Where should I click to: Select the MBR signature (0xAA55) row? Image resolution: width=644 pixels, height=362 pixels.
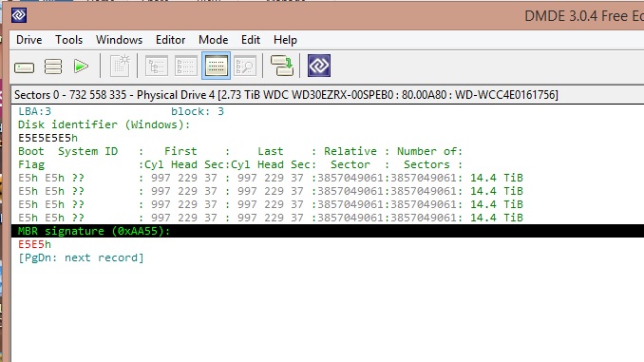pyautogui.click(x=328, y=231)
